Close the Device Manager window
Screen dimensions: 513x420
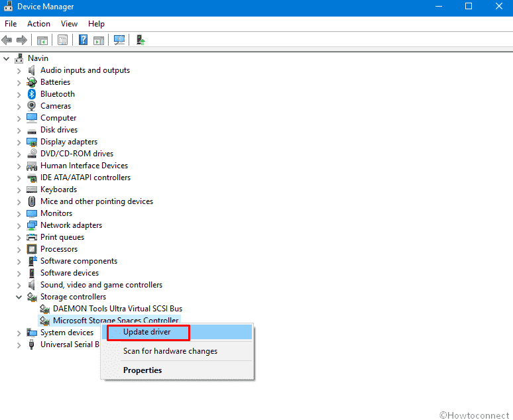click(498, 6)
